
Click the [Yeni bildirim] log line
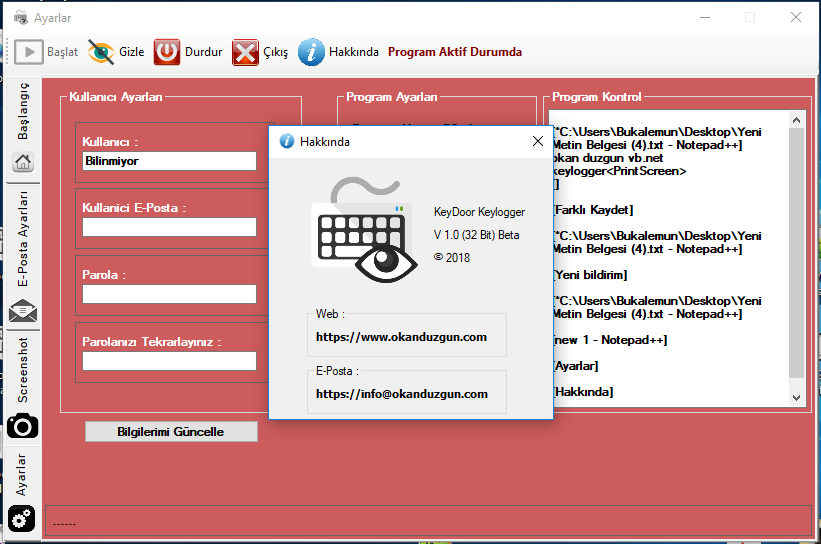tap(590, 275)
